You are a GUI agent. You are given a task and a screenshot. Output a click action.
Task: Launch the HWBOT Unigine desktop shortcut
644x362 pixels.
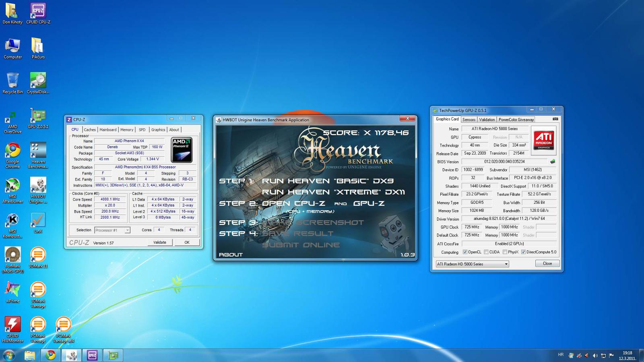click(38, 190)
